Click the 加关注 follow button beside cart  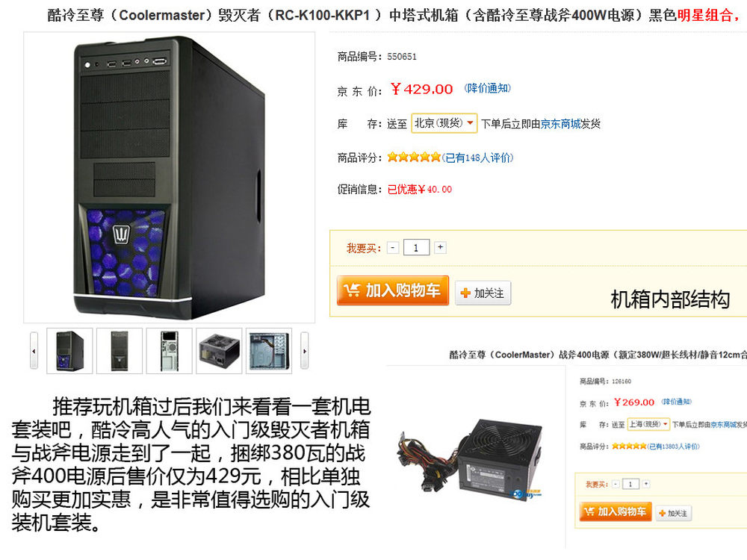click(483, 293)
